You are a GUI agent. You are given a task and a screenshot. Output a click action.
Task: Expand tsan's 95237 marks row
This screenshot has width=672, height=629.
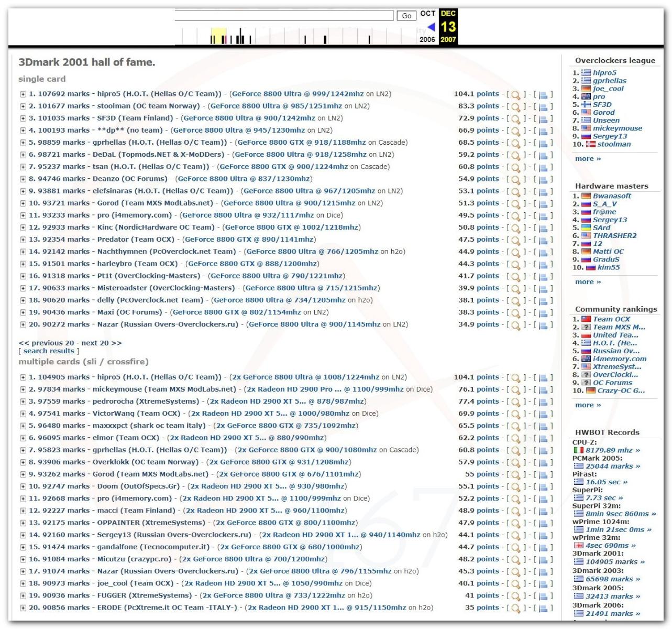click(23, 167)
